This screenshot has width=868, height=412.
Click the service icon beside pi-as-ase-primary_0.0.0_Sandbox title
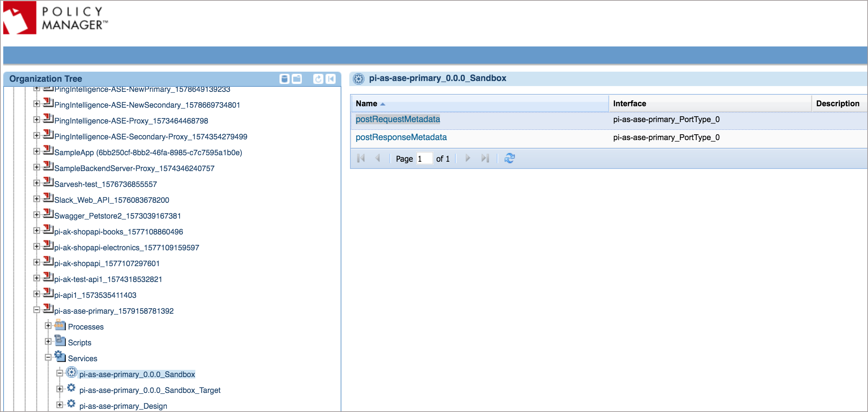point(359,79)
